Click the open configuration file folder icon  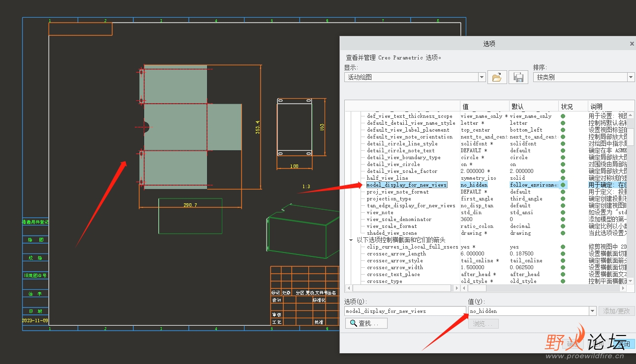pyautogui.click(x=497, y=77)
